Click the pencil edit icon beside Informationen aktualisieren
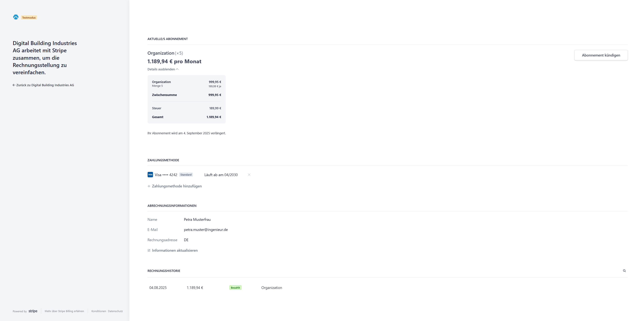Viewport: 644px width, 321px height. point(149,250)
